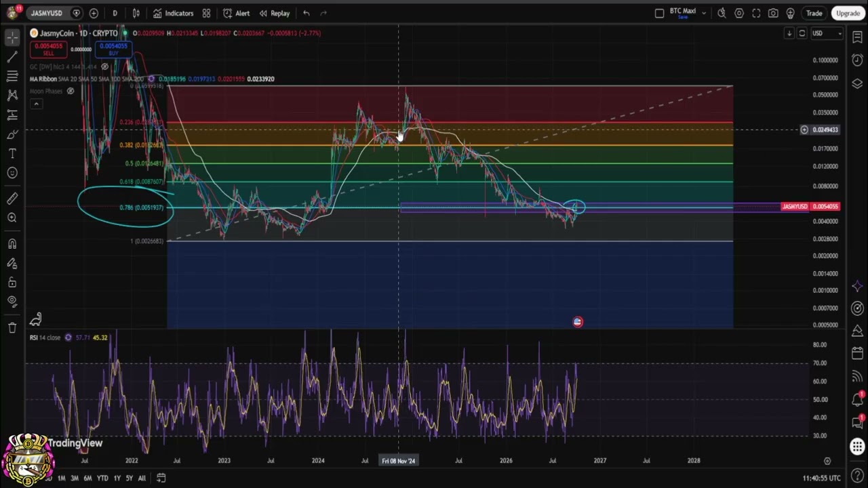Take a chart snapshot with camera
The width and height of the screenshot is (868, 488).
(x=773, y=13)
